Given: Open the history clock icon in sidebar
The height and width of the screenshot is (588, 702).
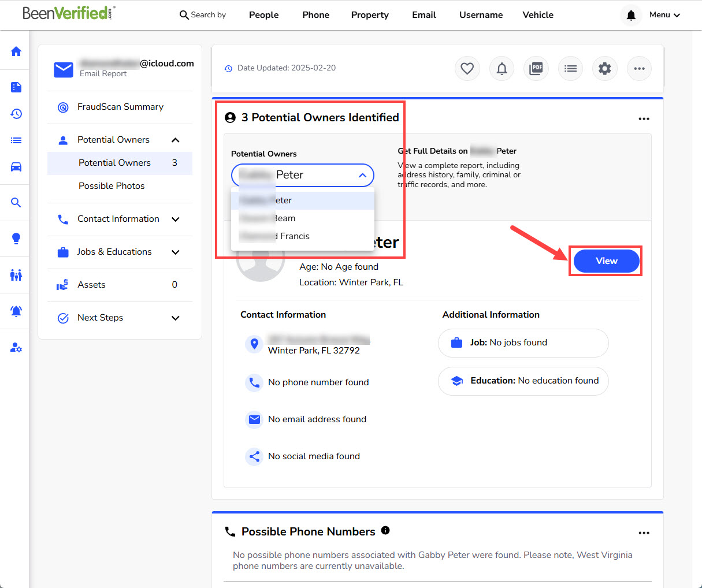Looking at the screenshot, I should 16,114.
